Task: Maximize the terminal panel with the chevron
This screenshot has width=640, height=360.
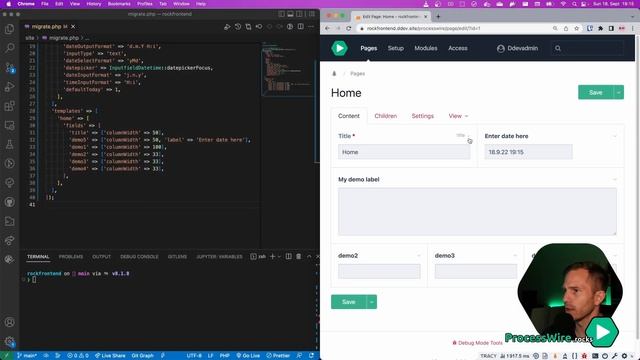Action: coord(309,256)
